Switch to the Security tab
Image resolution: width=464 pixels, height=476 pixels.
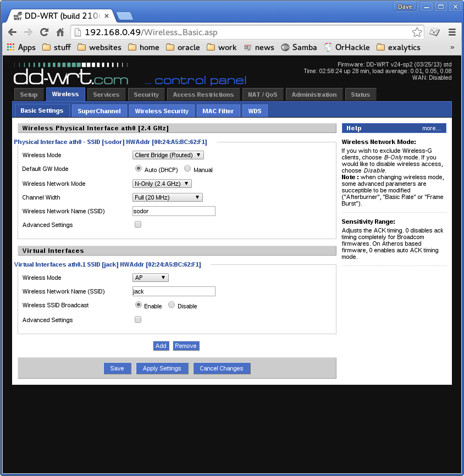tap(146, 95)
